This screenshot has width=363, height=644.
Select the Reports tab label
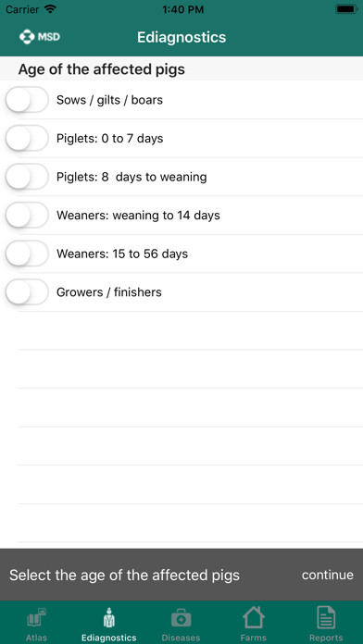point(326,638)
